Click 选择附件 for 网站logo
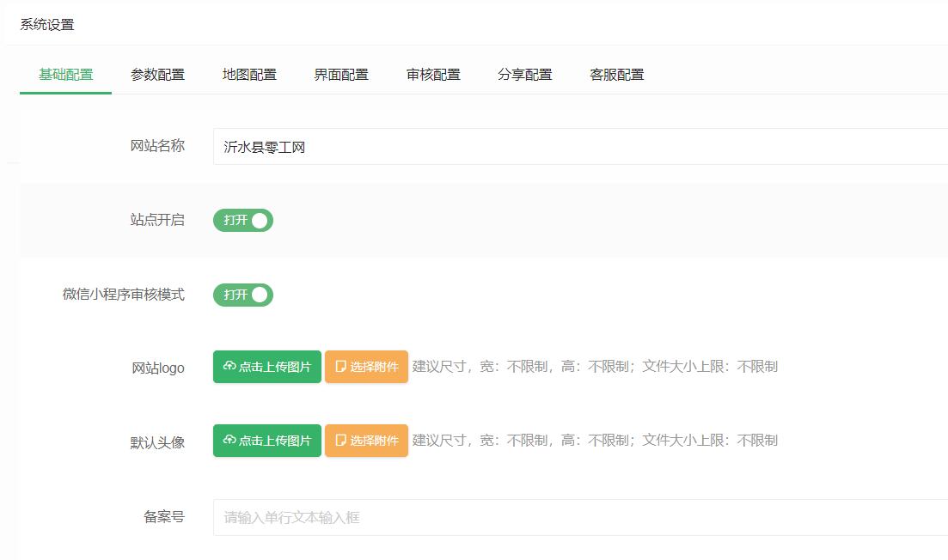Screen dimensions: 948x560 [366, 367]
